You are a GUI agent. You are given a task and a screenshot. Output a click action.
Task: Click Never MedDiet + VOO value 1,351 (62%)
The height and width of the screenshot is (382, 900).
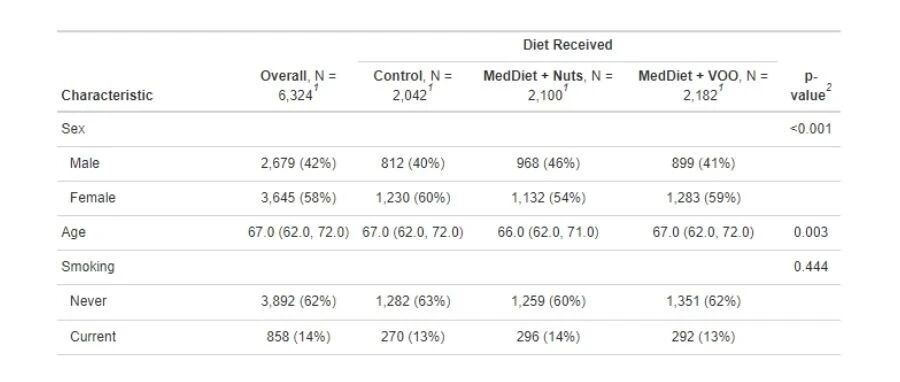click(703, 301)
